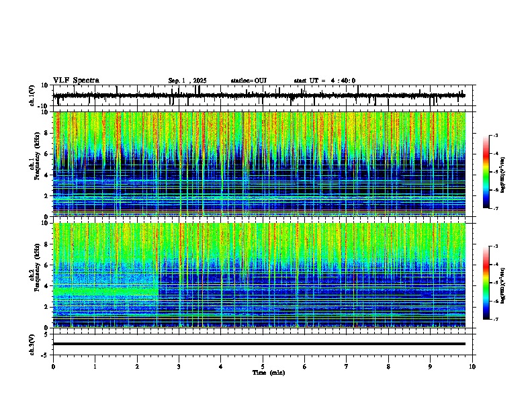Click the "-7" label on ch.1 color bar
Viewport: 532px width, 411px height.
496,208
